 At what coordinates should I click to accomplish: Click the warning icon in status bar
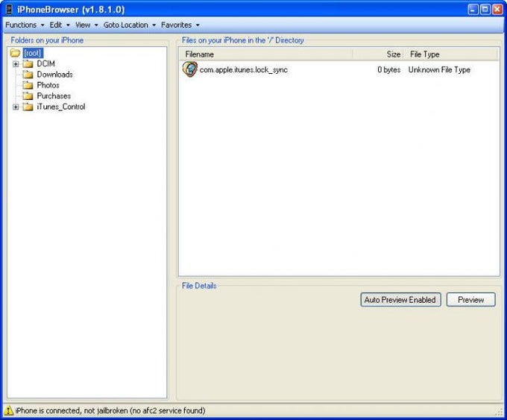8,410
